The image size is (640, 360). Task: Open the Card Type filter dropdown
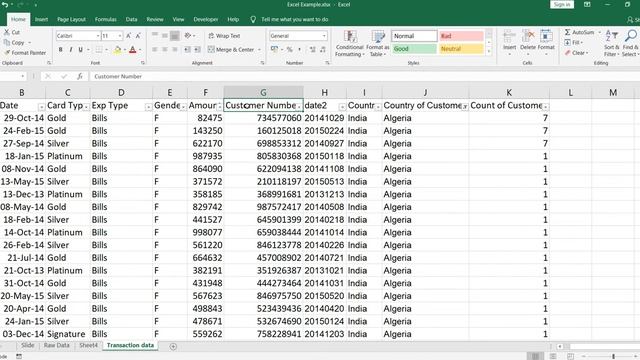click(86, 107)
